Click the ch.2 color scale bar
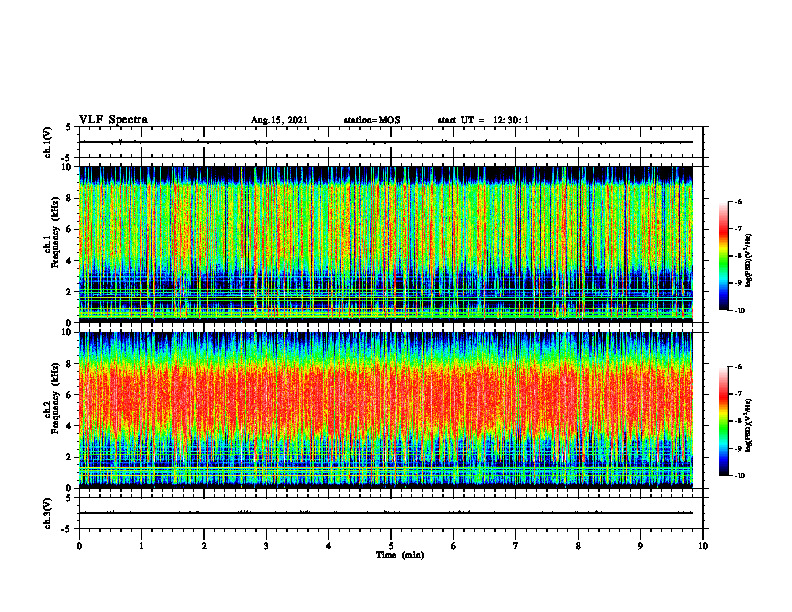792x612 pixels. [x=723, y=421]
